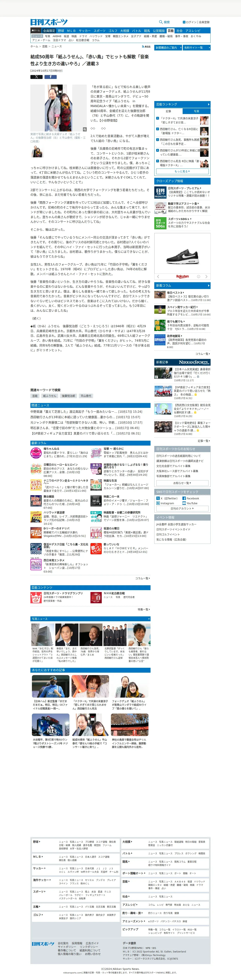241x980 pixels.
Task: Expand 写真ニュース header arrow
Action: coord(148,619)
